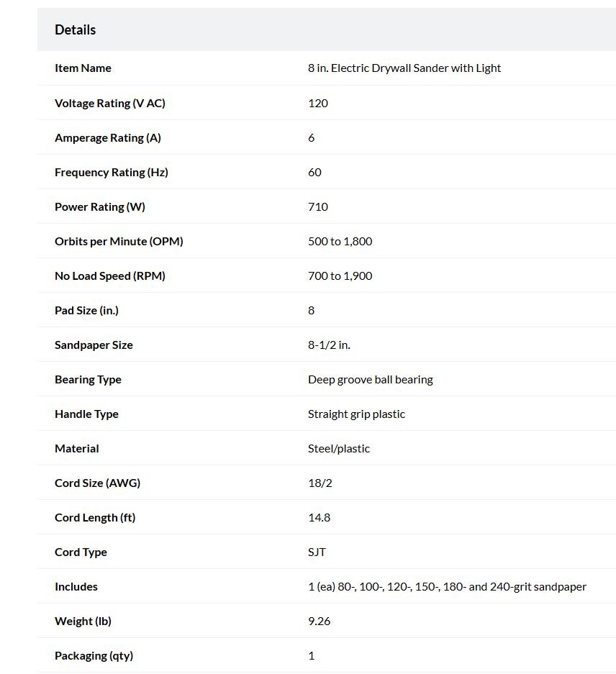
Task: Select the Orbits per Minute (OPM) label
Action: pos(119,241)
